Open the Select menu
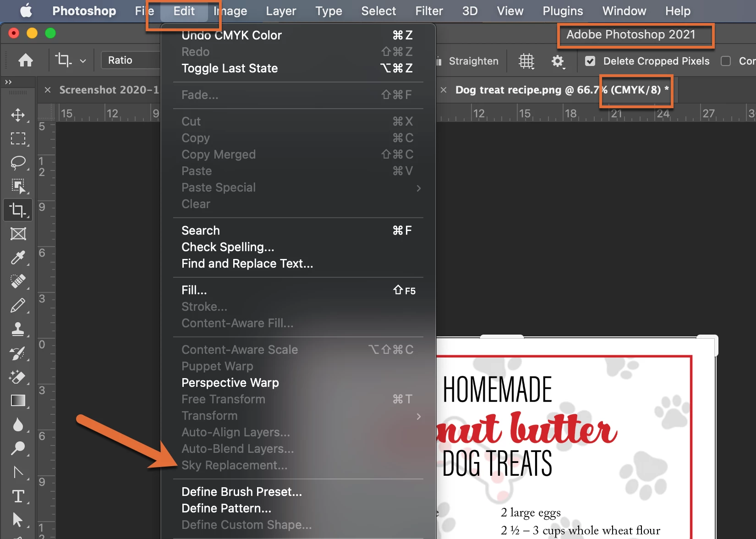Screen dimensions: 756x539 (378, 11)
